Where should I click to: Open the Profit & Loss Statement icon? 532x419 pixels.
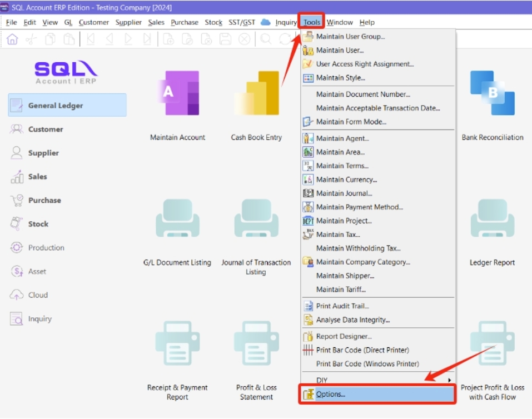(256, 343)
